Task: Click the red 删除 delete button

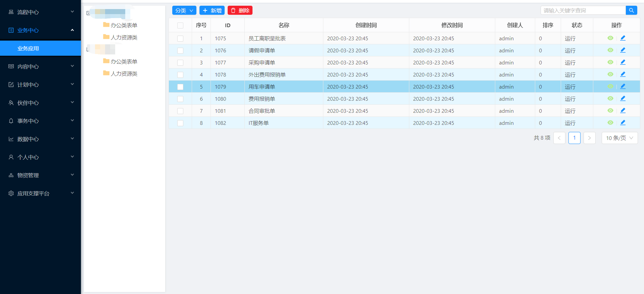Action: click(240, 10)
